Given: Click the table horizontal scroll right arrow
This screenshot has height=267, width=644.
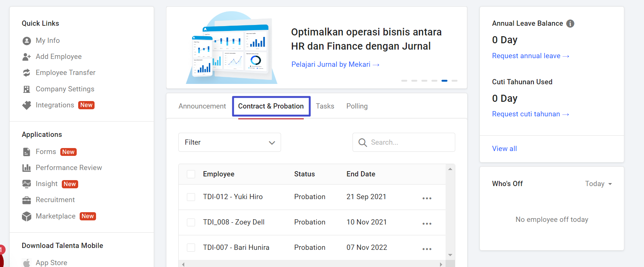Looking at the screenshot, I should click(x=441, y=264).
